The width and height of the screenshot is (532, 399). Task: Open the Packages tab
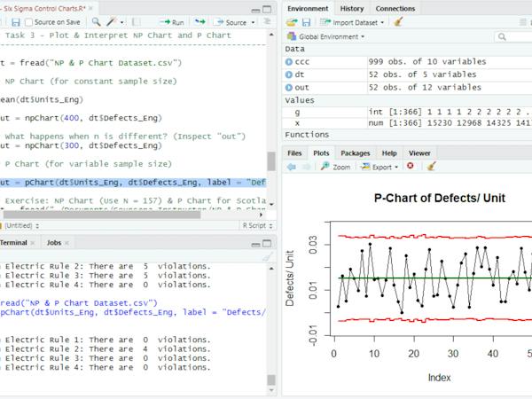pyautogui.click(x=356, y=153)
